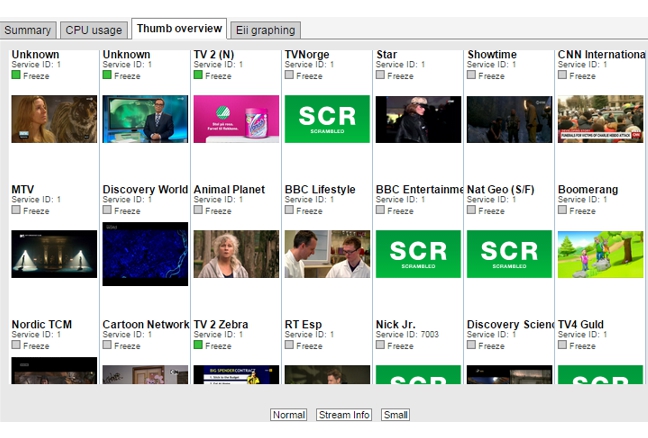Viewport: 648px width, 438px height.
Task: Enable Freeze for RT Esp
Action: [289, 345]
